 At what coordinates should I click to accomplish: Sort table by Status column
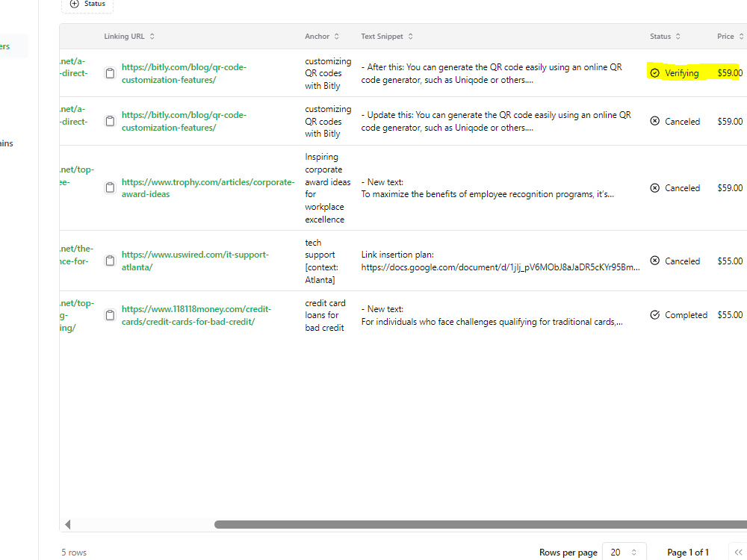click(x=665, y=36)
